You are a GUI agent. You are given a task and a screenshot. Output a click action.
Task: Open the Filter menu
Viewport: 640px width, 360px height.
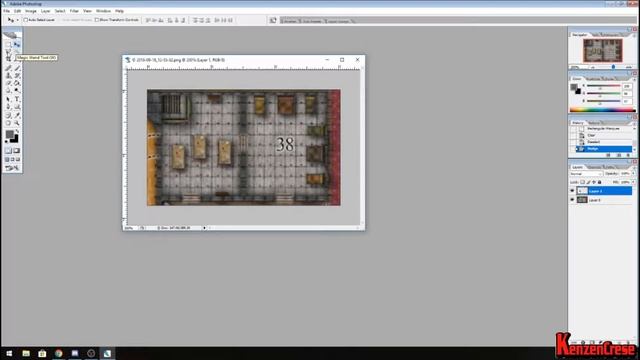coord(74,11)
